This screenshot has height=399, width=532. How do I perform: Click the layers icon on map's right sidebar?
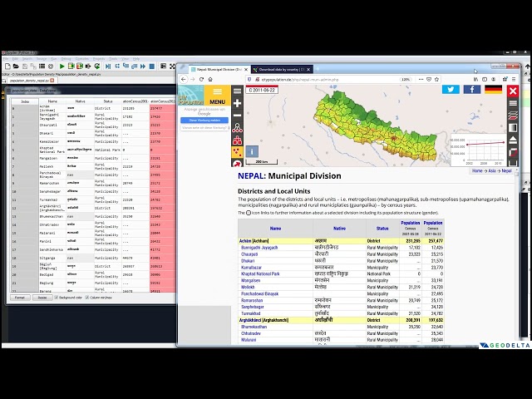513,116
